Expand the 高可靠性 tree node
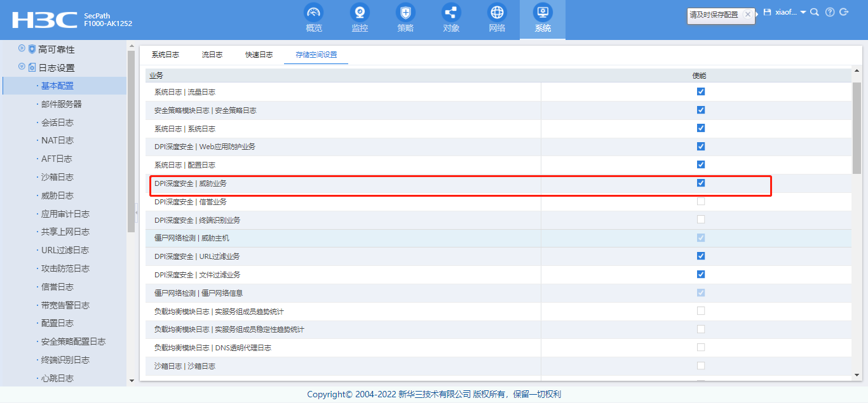This screenshot has height=403, width=868. pos(22,48)
